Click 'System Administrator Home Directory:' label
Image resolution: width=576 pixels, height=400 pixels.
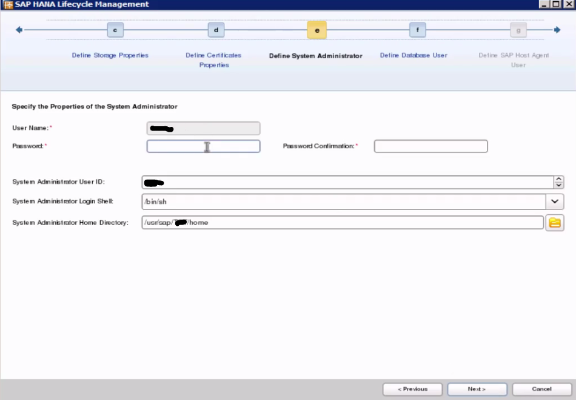pos(70,223)
